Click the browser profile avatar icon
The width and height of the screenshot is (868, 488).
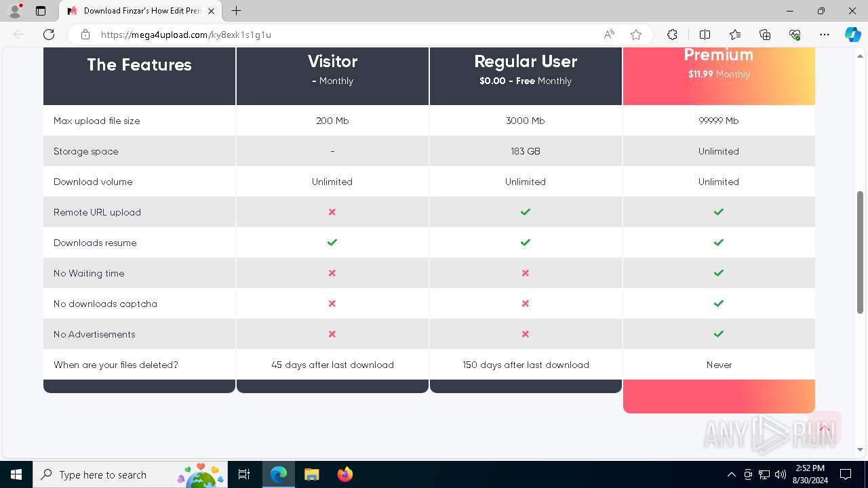tap(15, 11)
